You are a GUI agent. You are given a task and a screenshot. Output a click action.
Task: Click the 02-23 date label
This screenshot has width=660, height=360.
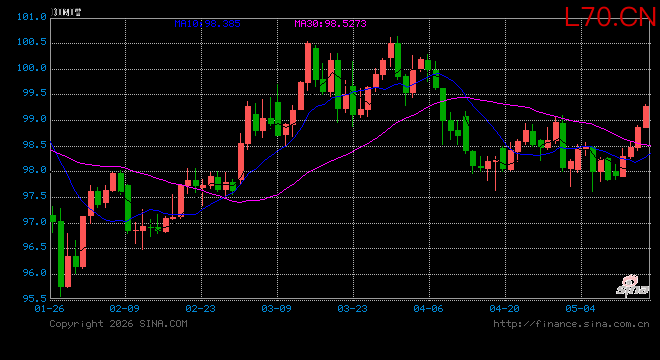click(x=200, y=309)
